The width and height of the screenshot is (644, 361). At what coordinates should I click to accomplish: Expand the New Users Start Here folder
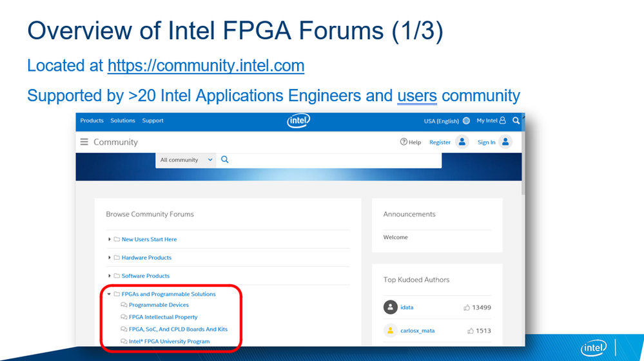110,239
